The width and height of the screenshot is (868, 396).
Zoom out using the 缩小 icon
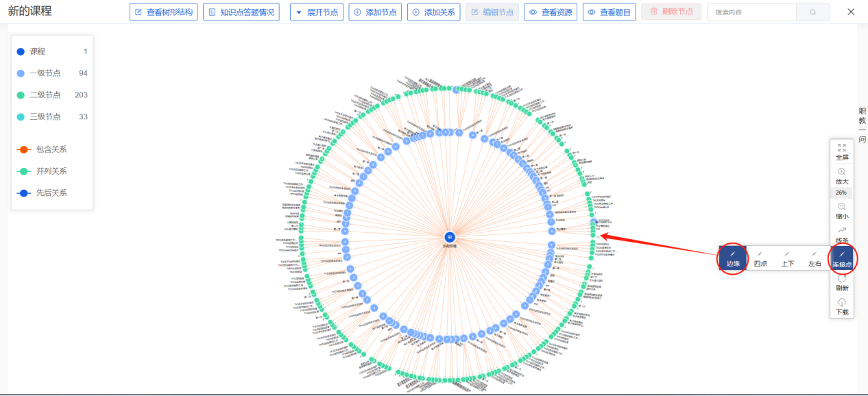(x=841, y=207)
